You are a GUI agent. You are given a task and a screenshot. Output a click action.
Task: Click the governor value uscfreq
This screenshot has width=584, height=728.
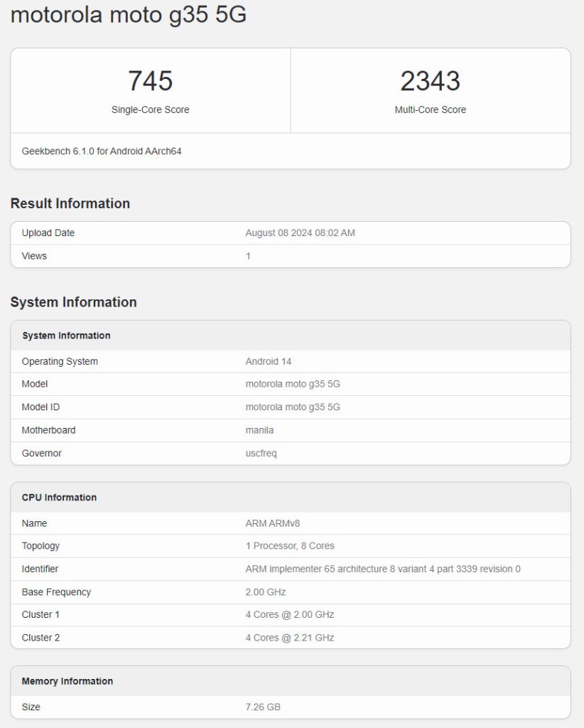click(x=261, y=453)
